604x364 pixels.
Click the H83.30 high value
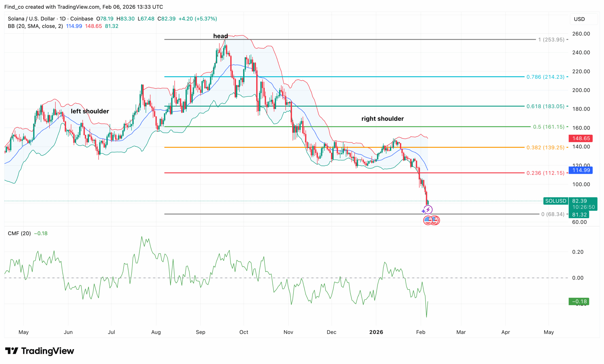125,19
